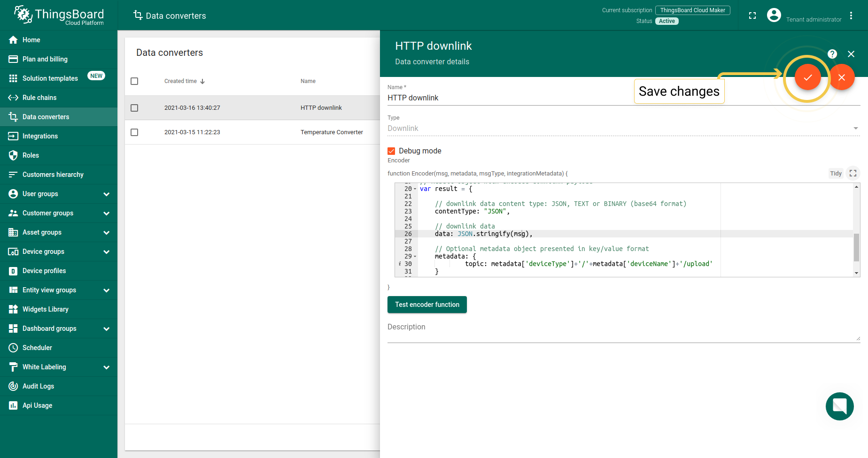Image resolution: width=868 pixels, height=458 pixels.
Task: Click the code editor scroll down arrow
Action: (856, 273)
